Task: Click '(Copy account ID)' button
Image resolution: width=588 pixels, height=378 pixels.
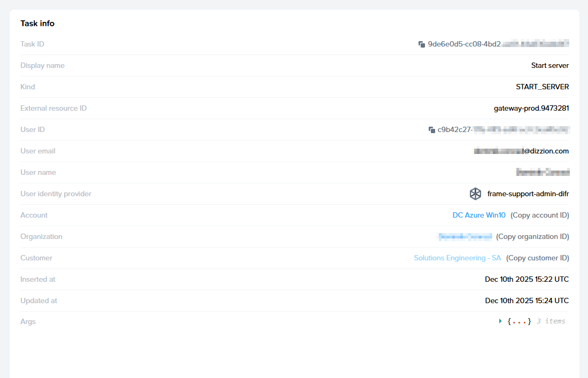Action: [539, 215]
